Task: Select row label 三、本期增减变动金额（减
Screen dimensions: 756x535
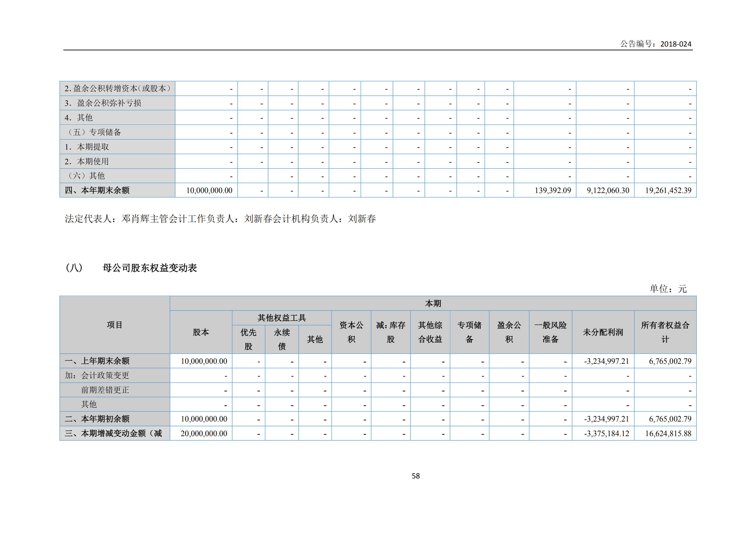Action: pos(113,433)
